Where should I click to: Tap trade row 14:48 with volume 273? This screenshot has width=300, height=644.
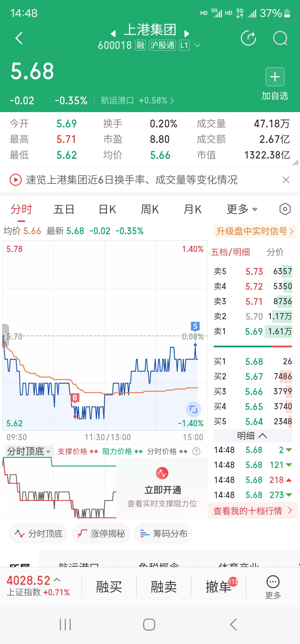pos(253,495)
